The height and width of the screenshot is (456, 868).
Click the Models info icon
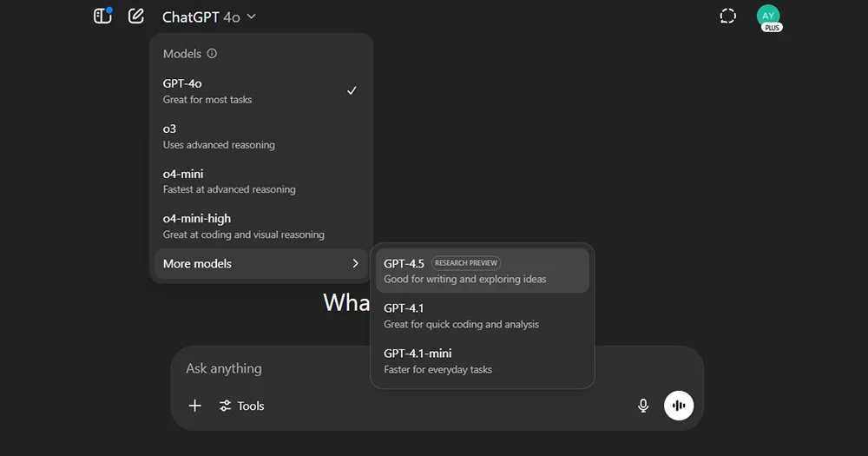(x=212, y=54)
